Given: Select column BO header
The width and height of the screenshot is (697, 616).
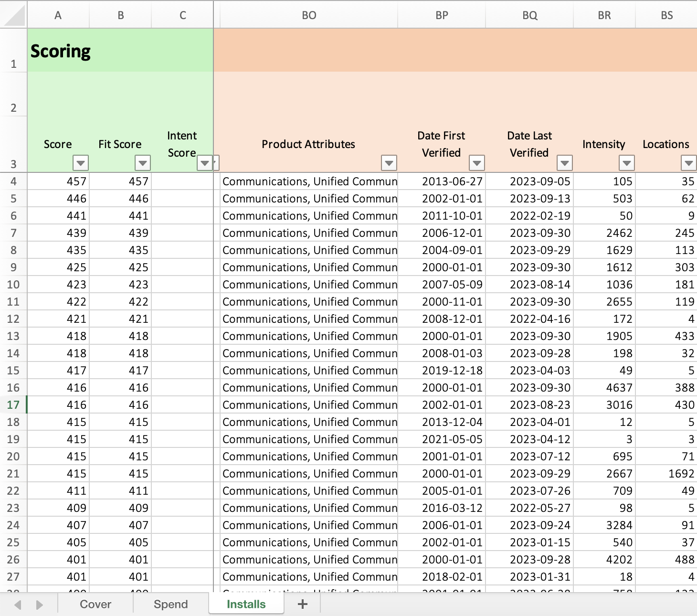Looking at the screenshot, I should tap(309, 15).
